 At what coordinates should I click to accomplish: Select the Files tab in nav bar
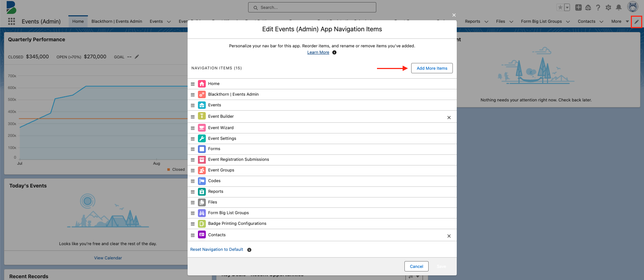click(501, 21)
